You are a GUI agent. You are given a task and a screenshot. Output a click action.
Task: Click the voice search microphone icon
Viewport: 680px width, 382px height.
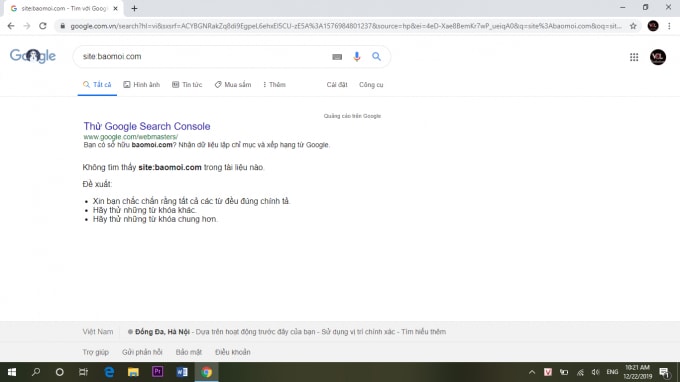tap(356, 56)
